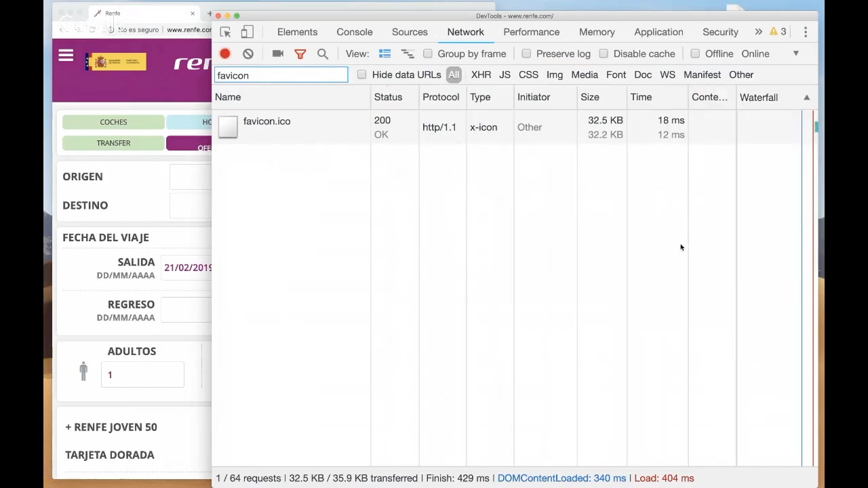The width and height of the screenshot is (868, 488).
Task: Enable Group by frame checkbox
Action: pos(428,54)
